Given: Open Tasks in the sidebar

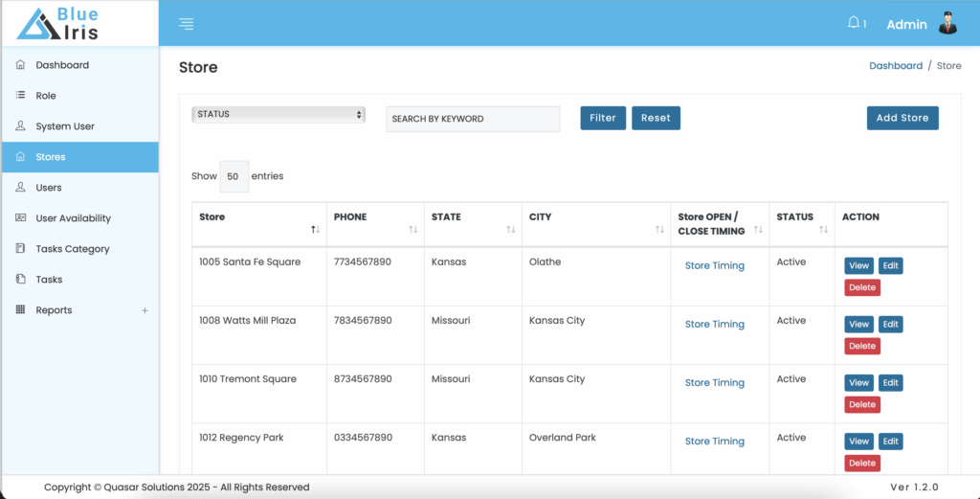Looking at the screenshot, I should coord(49,280).
